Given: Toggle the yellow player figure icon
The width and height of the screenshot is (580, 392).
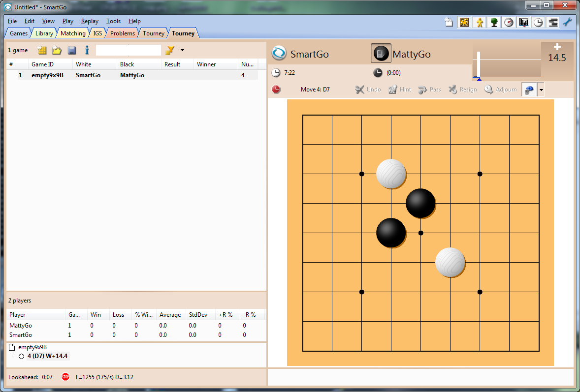Looking at the screenshot, I should [x=480, y=22].
